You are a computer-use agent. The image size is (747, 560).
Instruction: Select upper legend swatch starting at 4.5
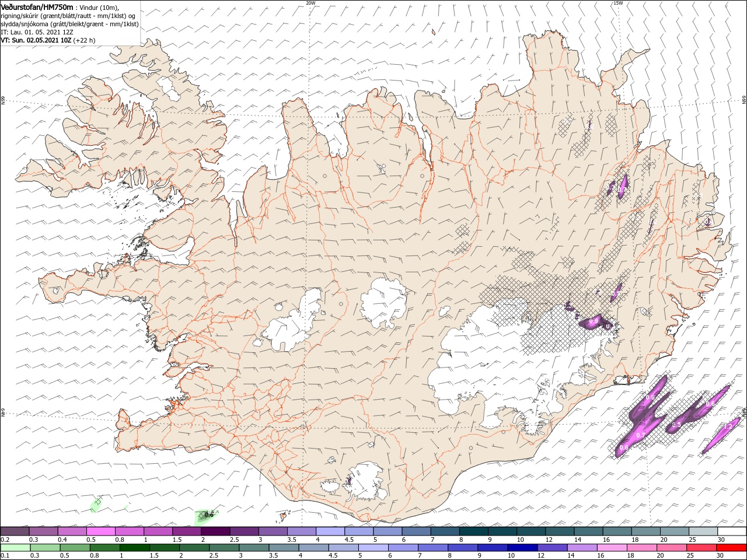[x=359, y=531]
